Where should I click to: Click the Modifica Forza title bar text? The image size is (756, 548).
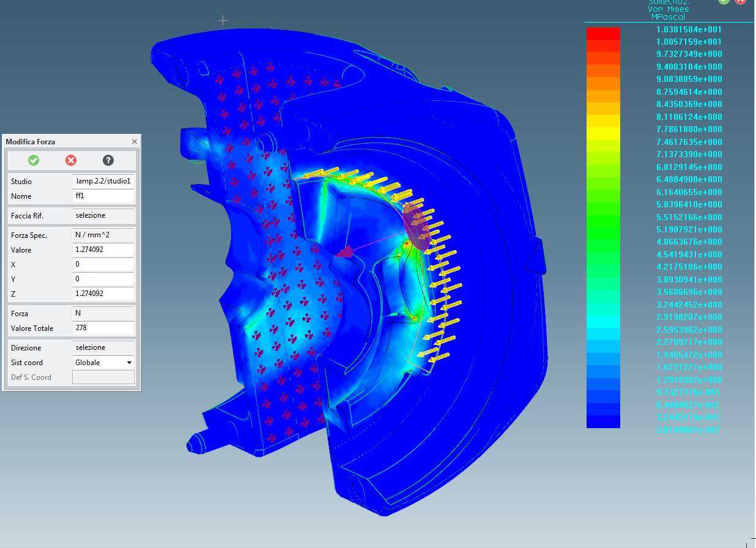point(31,141)
